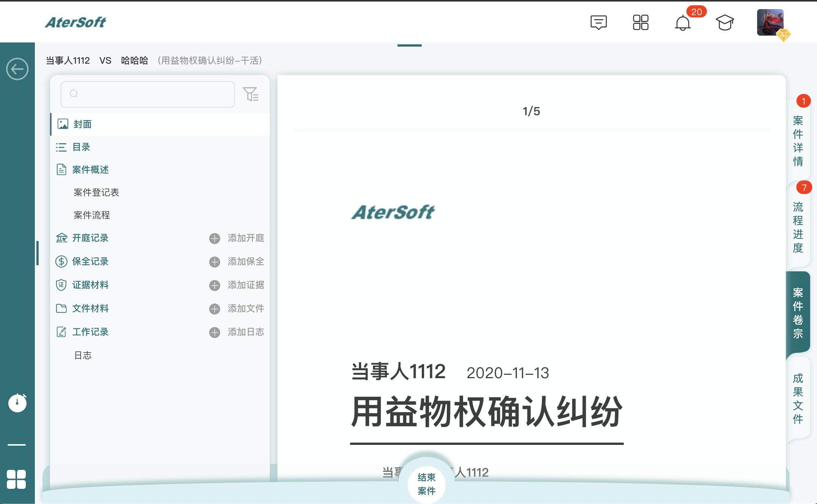The height and width of the screenshot is (504, 817).
Task: Expand the 案件概述 section
Action: point(90,169)
